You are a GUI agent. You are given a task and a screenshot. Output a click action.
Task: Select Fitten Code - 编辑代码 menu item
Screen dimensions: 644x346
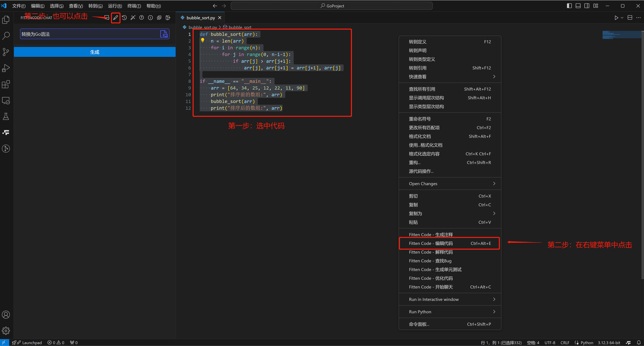(x=450, y=243)
